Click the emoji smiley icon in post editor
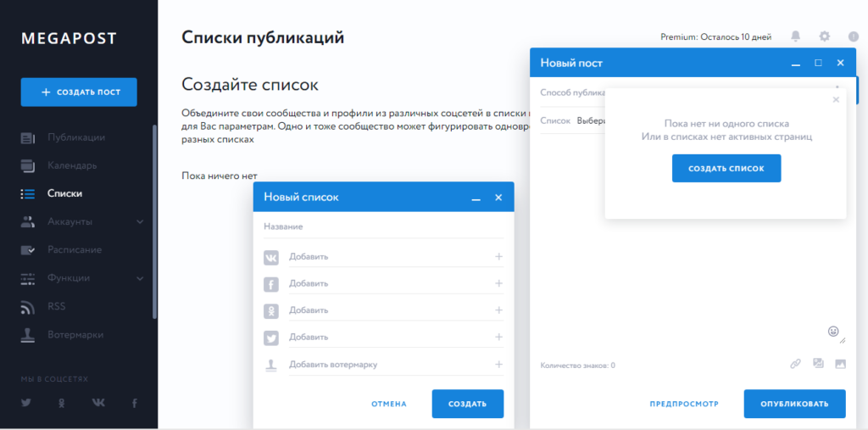Viewport: 868px width, 430px height. pos(833,331)
